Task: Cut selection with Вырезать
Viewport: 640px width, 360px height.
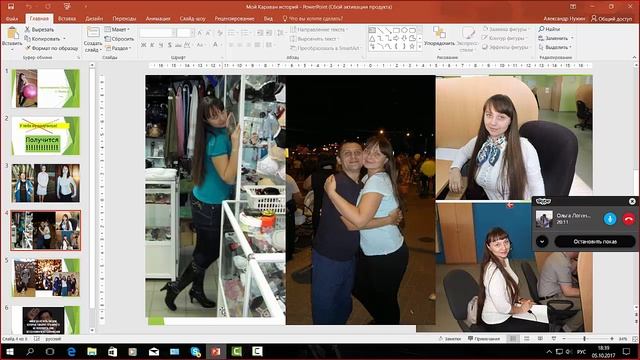Action: [x=39, y=29]
